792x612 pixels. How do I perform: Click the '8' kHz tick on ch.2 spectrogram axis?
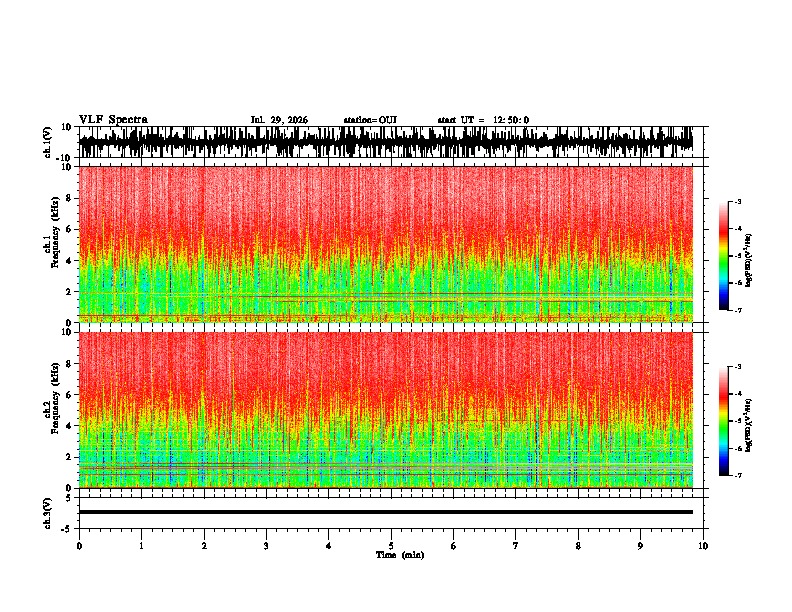(69, 364)
